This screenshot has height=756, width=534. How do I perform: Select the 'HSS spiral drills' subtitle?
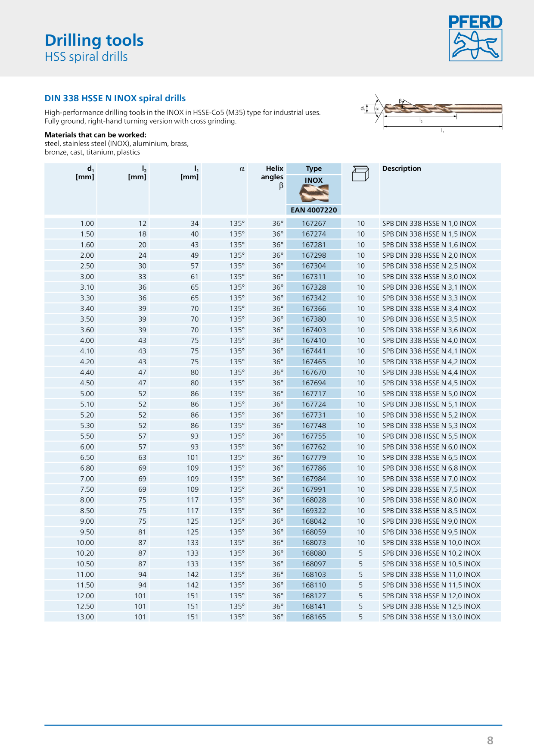click(x=86, y=56)
